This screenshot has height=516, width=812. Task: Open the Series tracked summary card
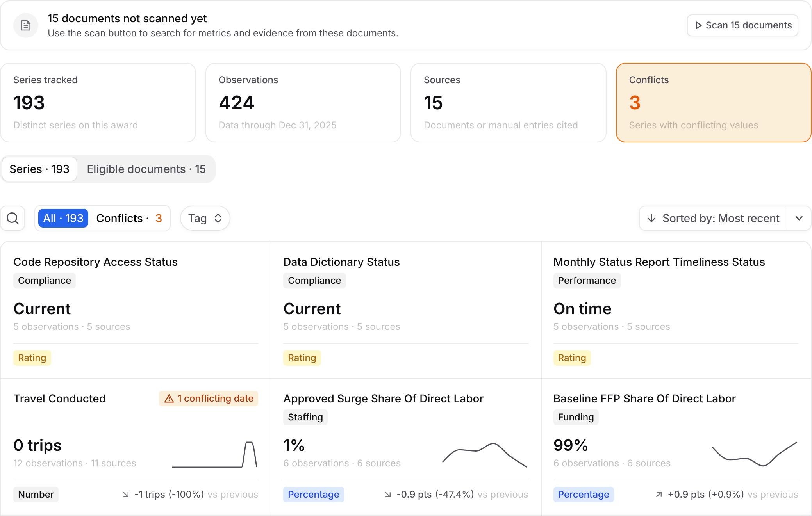98,103
